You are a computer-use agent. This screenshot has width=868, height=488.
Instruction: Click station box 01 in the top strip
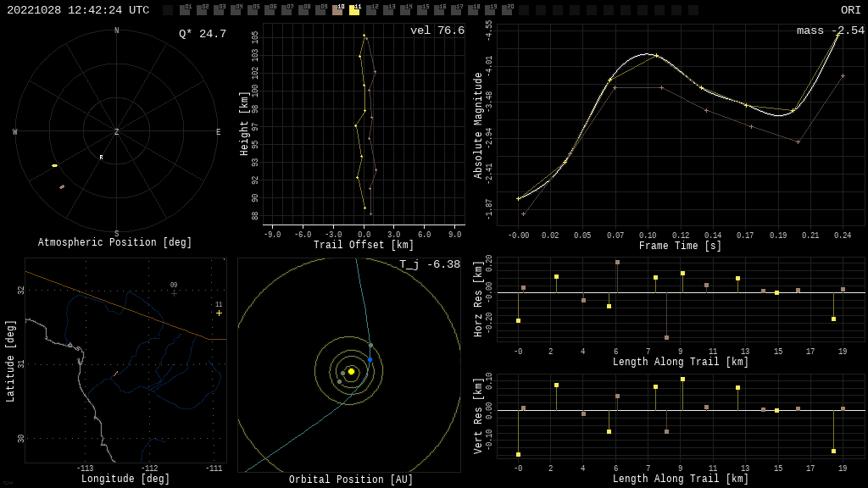click(184, 10)
